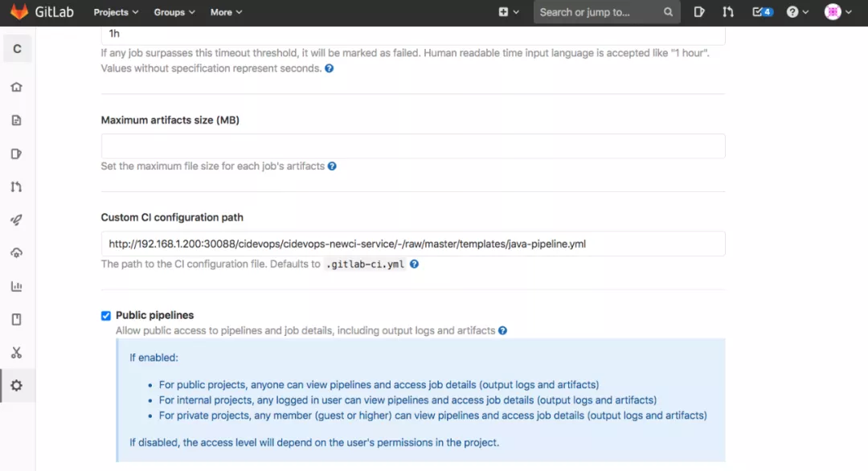Open the new item plus dropdown
868x471 pixels.
tap(508, 12)
